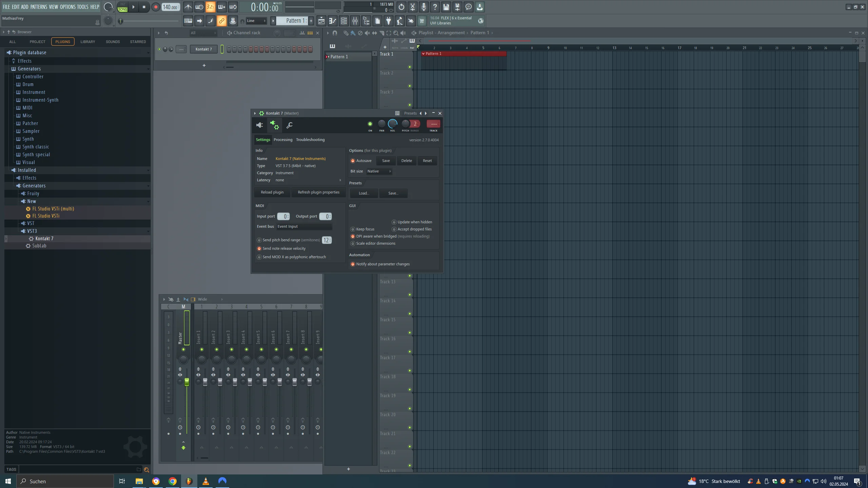Select the Paint brush tool in Playlist

353,33
